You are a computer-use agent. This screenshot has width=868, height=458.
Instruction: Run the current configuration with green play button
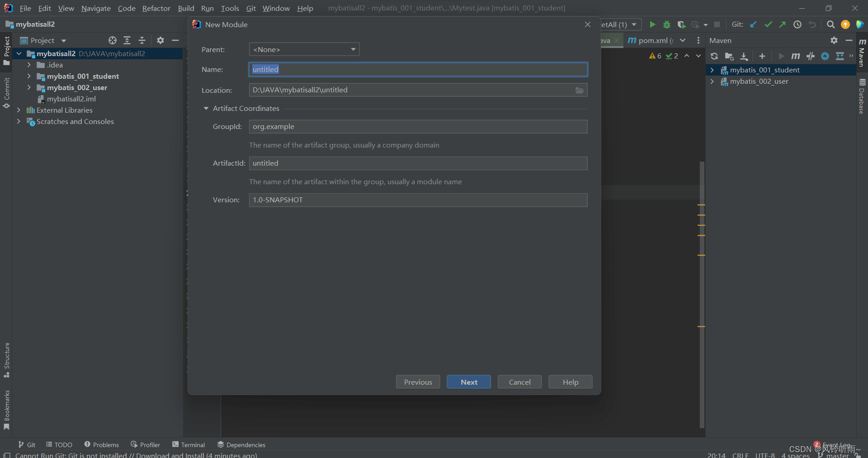coord(652,24)
